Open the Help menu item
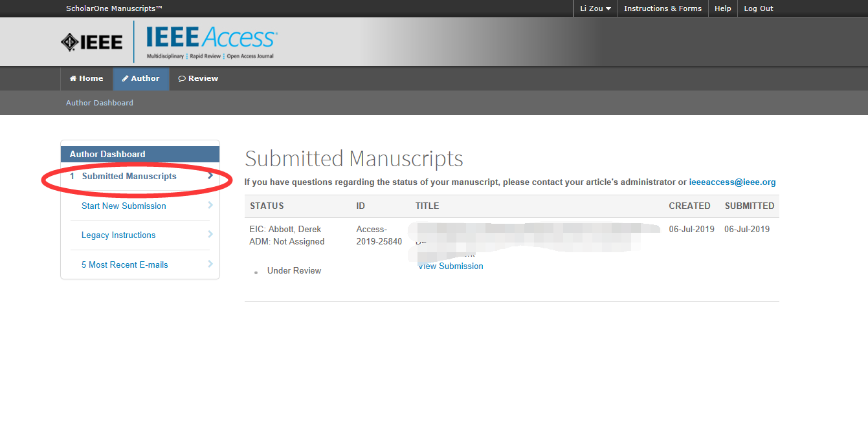The width and height of the screenshot is (868, 421). coord(722,8)
